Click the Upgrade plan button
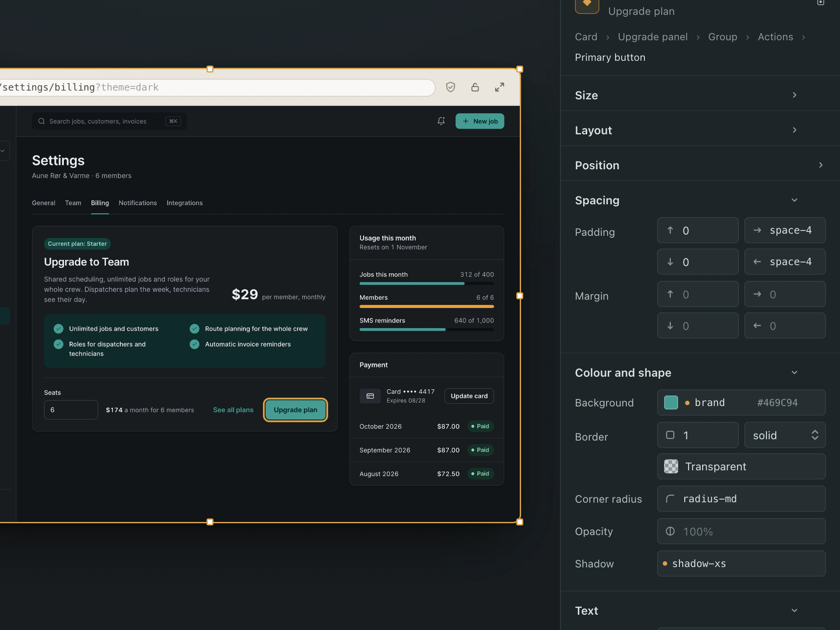This screenshot has height=630, width=840. [x=295, y=410]
